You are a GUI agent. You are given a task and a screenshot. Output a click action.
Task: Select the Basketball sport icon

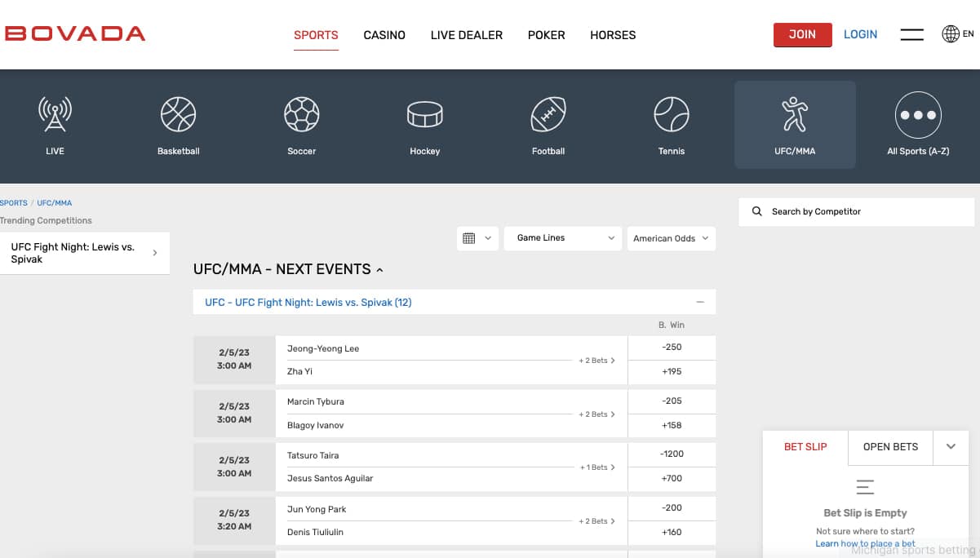[178, 114]
